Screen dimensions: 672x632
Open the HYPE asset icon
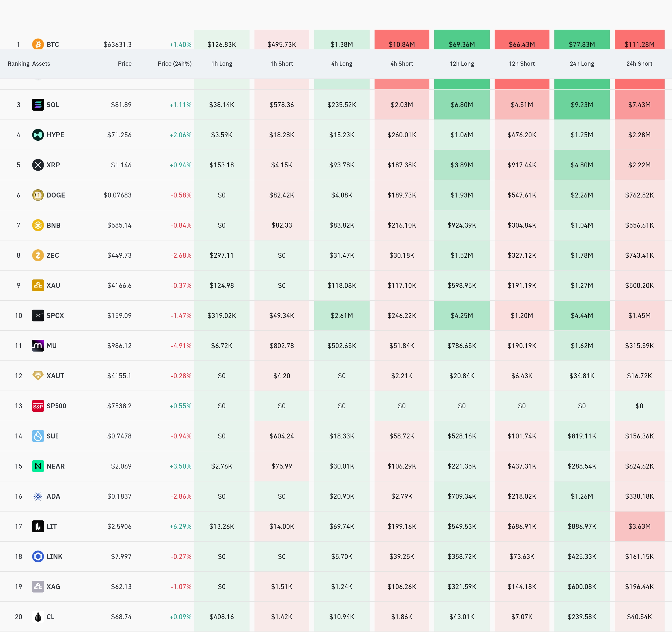tap(38, 135)
